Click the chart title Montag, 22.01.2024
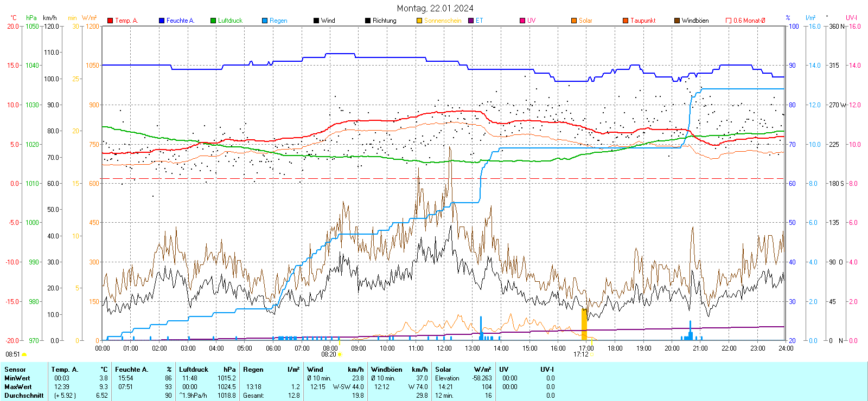 (435, 8)
